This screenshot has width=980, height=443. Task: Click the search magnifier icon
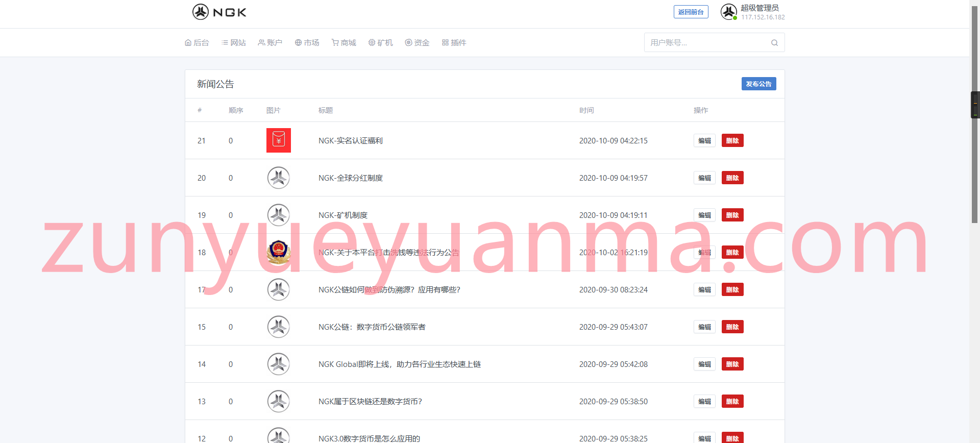pyautogui.click(x=774, y=43)
